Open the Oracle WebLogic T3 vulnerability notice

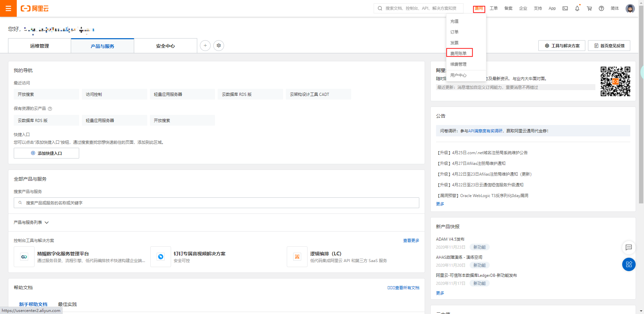click(x=482, y=195)
